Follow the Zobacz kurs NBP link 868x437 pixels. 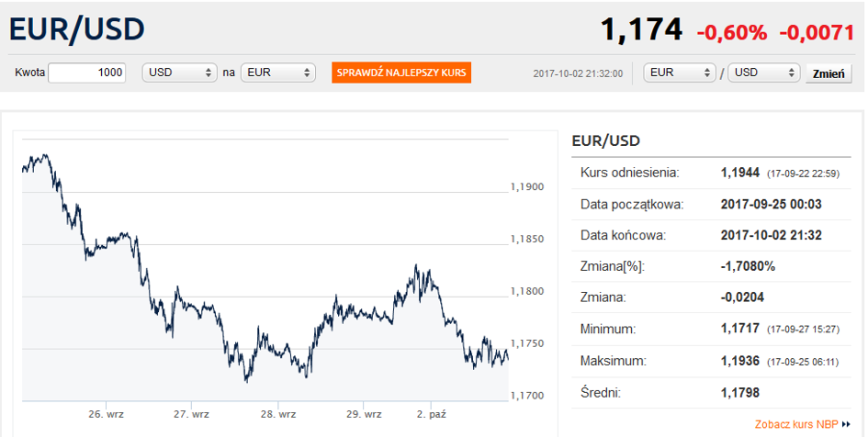coord(796,425)
